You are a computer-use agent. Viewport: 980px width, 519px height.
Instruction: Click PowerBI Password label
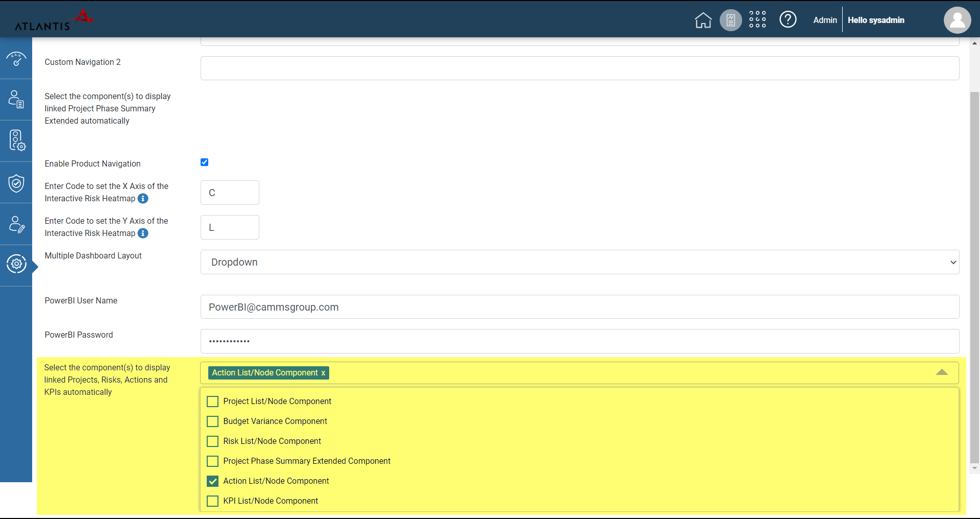(x=79, y=335)
